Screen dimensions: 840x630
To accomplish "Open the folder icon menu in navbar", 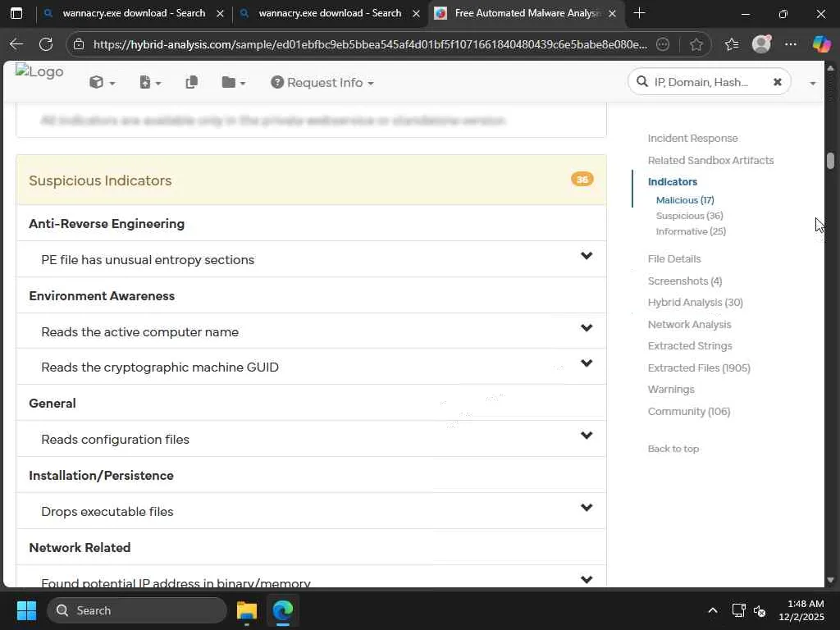I will [x=233, y=82].
